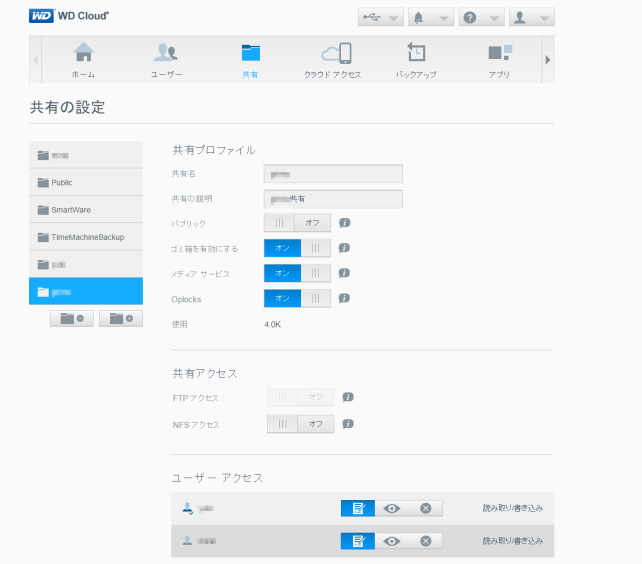The width and height of the screenshot is (642, 564).
Task: Click the 共有アクセス heading
Action: click(205, 374)
